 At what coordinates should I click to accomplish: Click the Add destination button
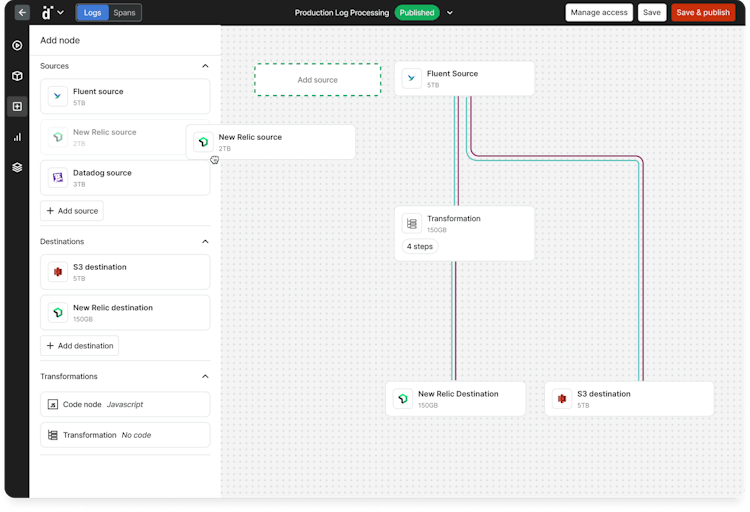(79, 346)
